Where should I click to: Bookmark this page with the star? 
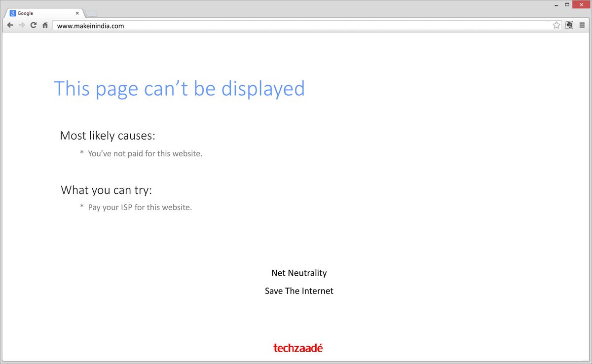click(x=556, y=25)
